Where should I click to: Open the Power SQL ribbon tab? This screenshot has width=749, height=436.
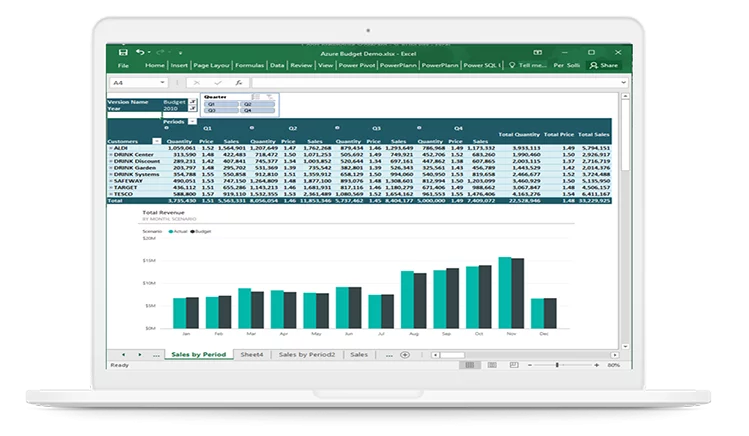click(x=482, y=65)
